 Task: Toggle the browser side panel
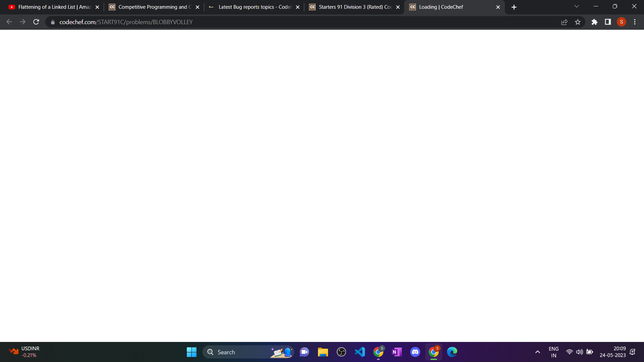[608, 22]
